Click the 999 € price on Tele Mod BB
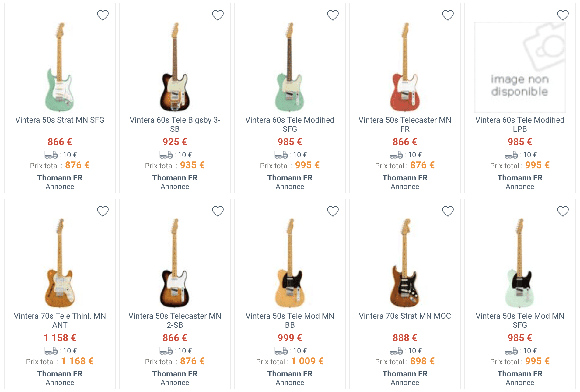 click(290, 338)
